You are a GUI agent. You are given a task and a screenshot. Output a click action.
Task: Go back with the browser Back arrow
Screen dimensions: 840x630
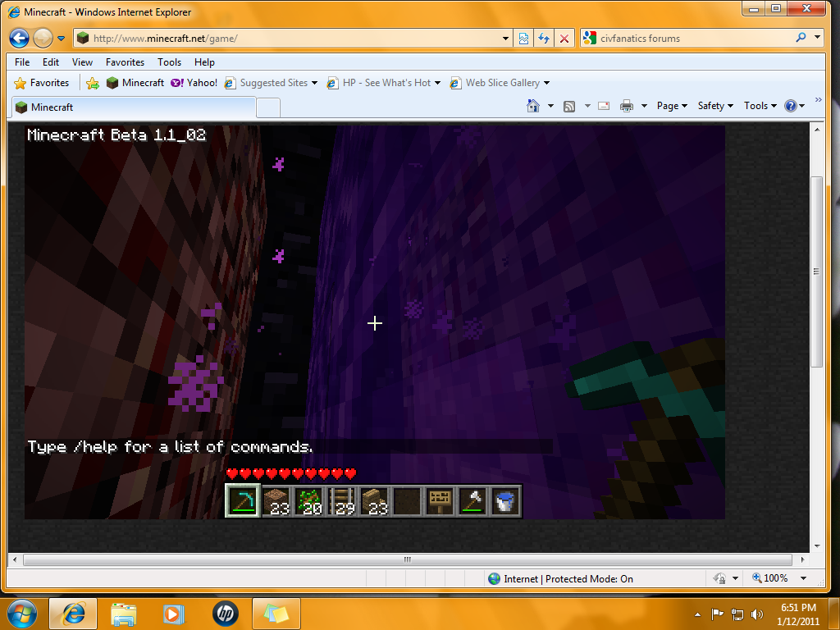20,38
